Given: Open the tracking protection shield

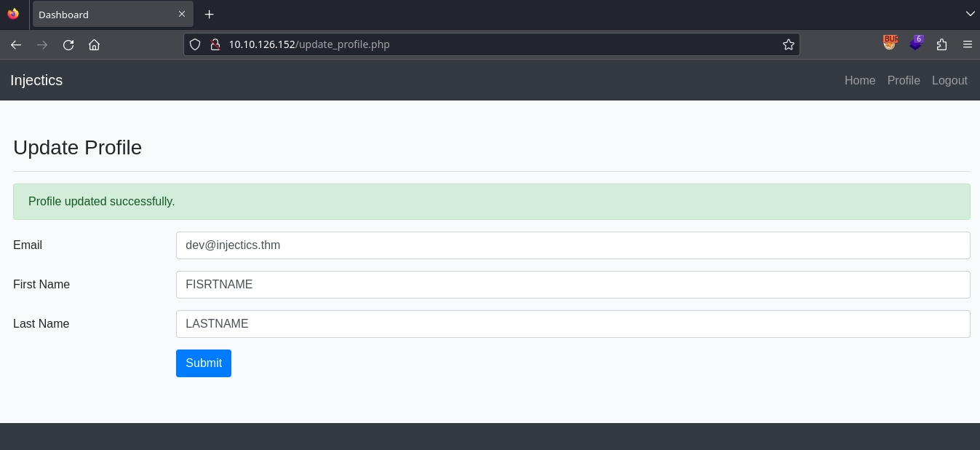Looking at the screenshot, I should [x=195, y=44].
